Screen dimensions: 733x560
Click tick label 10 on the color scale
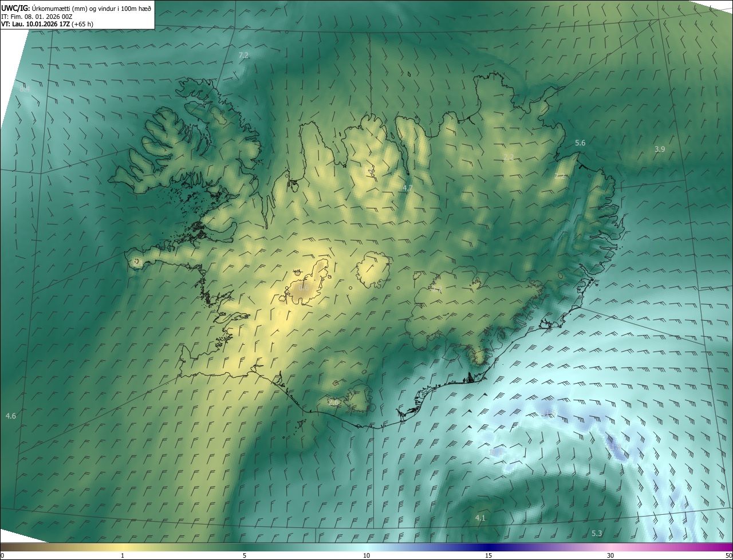coord(366,555)
